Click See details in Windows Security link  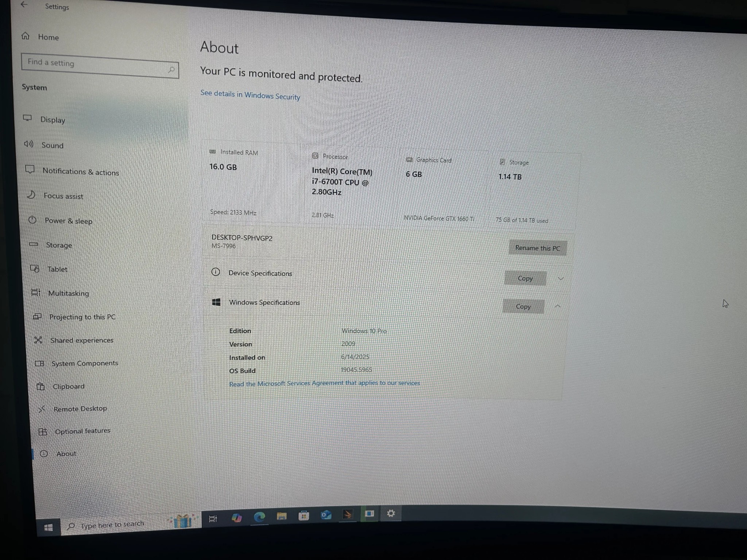(250, 95)
